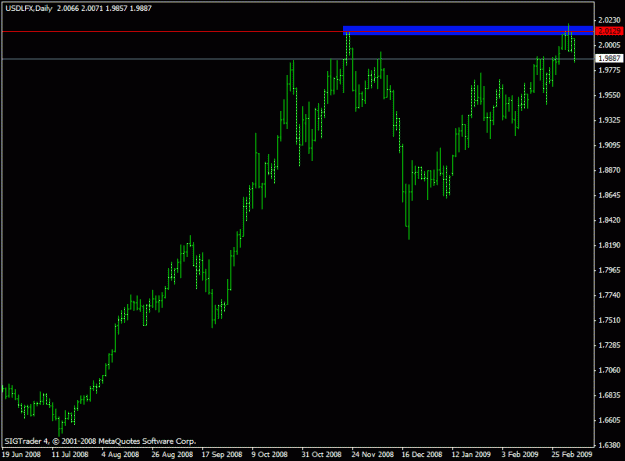Click the 12 Jan 2009 date label
Viewport: 625px width, 461px height.
pos(471,454)
